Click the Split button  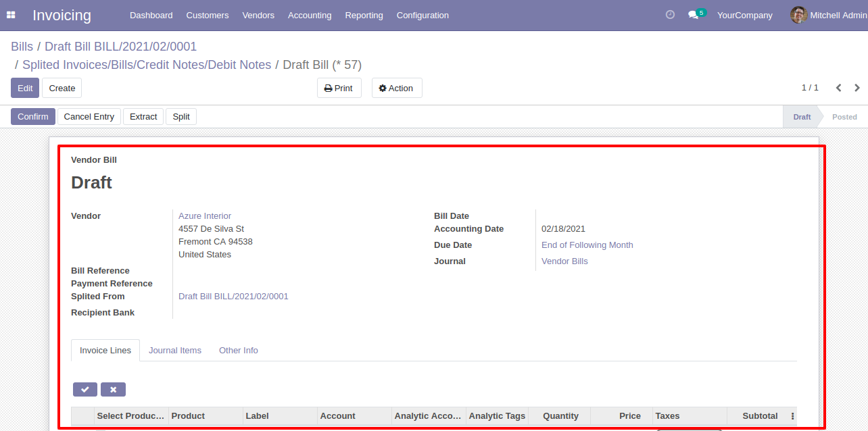(181, 116)
